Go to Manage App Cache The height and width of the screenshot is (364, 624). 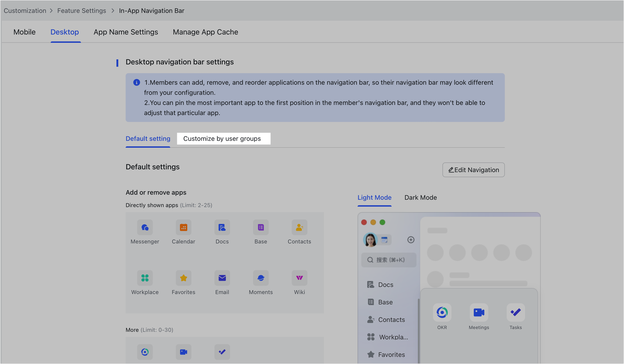(205, 32)
